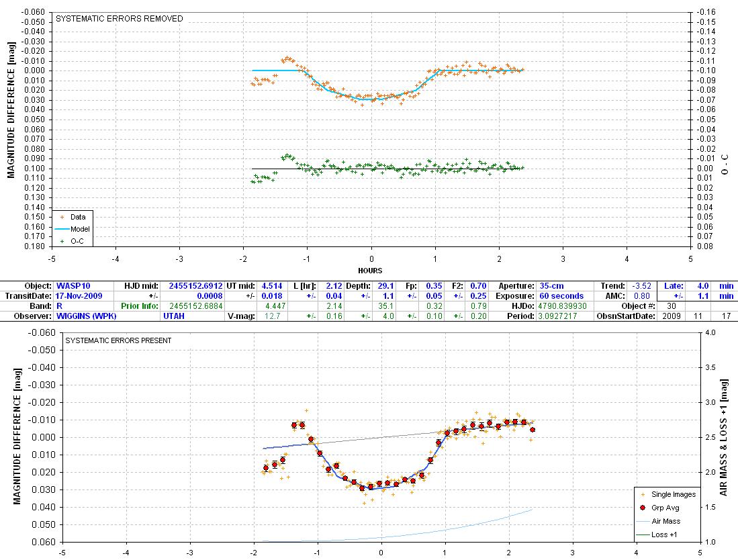This screenshot has height=560, width=738.
Task: Select the Prior Info value 2455152.6884
Action: point(193,306)
